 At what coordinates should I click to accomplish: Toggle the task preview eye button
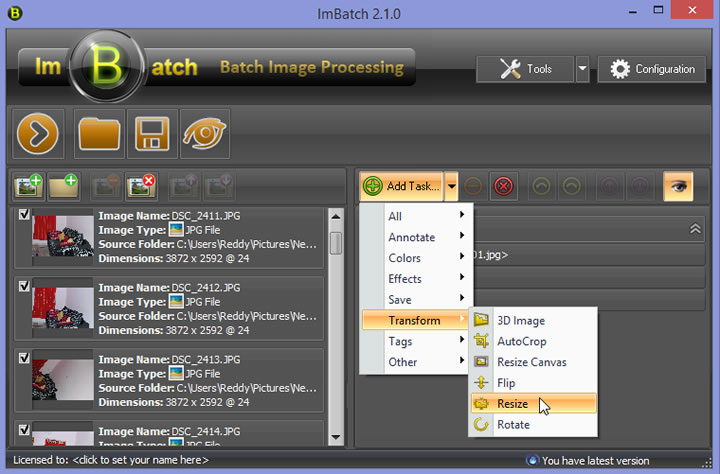pos(678,186)
